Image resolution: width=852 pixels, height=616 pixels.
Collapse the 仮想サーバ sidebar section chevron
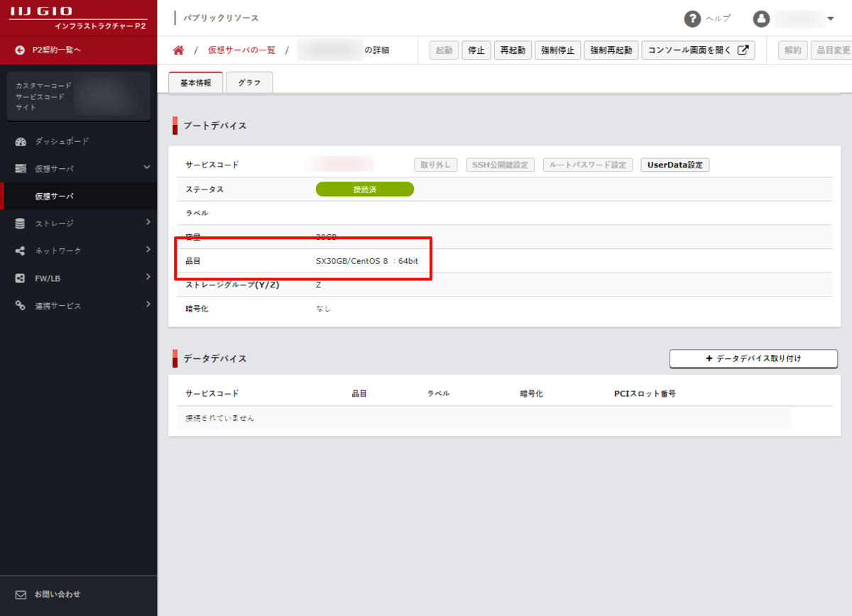(x=147, y=167)
